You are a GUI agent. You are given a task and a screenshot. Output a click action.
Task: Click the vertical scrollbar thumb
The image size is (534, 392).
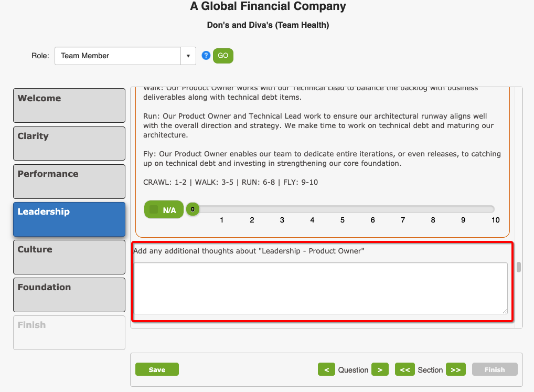pos(518,267)
